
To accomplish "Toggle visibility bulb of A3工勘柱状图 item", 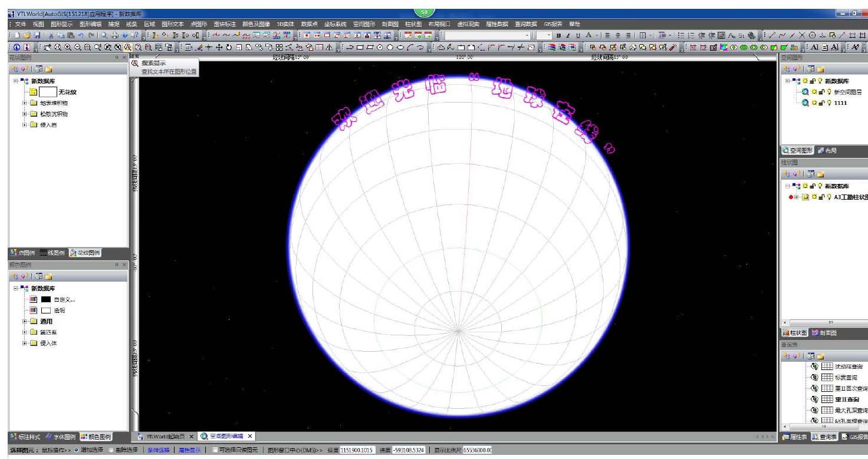I will click(828, 197).
